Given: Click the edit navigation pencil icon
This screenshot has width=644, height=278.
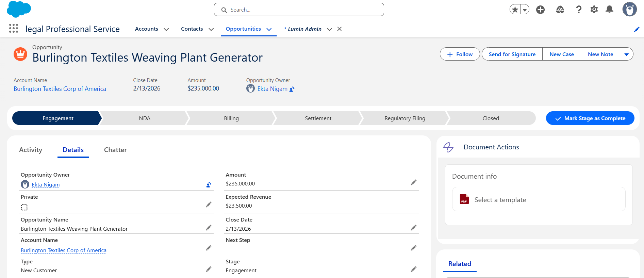Looking at the screenshot, I should 637,30.
